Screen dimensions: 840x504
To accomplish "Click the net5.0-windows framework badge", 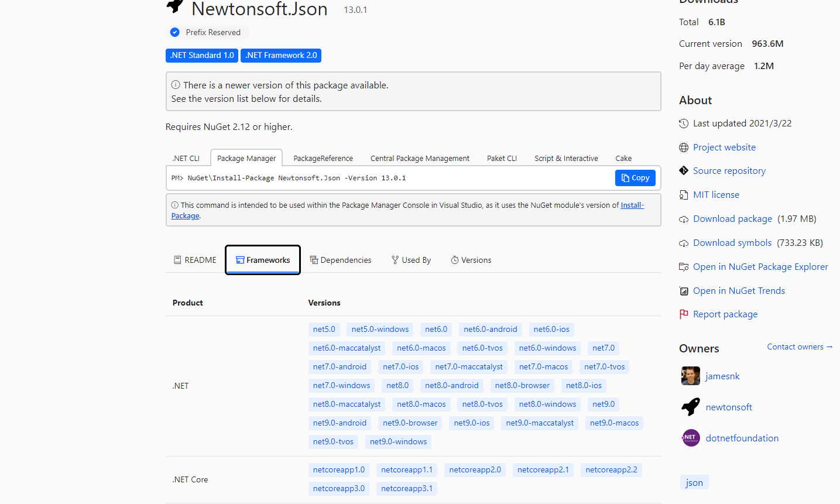I will 380,330.
